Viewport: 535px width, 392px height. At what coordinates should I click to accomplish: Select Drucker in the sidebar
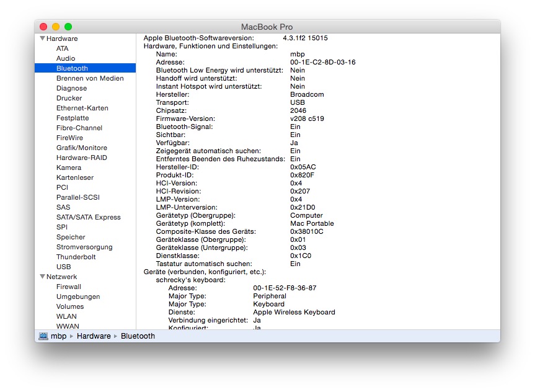pos(69,98)
